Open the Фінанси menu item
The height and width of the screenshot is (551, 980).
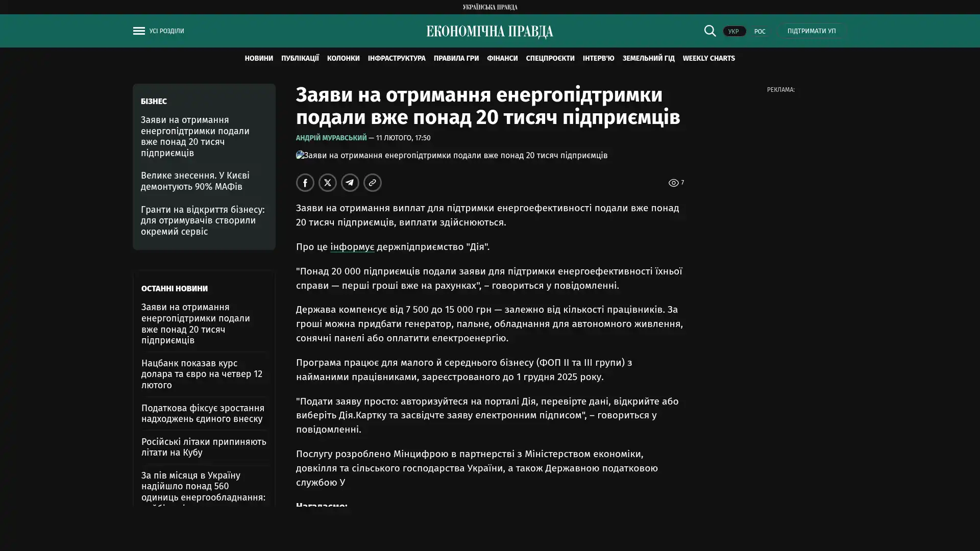tap(502, 58)
